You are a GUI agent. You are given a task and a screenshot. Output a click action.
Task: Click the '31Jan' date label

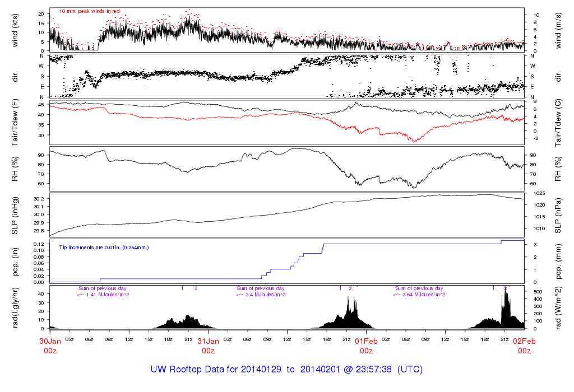pyautogui.click(x=209, y=342)
